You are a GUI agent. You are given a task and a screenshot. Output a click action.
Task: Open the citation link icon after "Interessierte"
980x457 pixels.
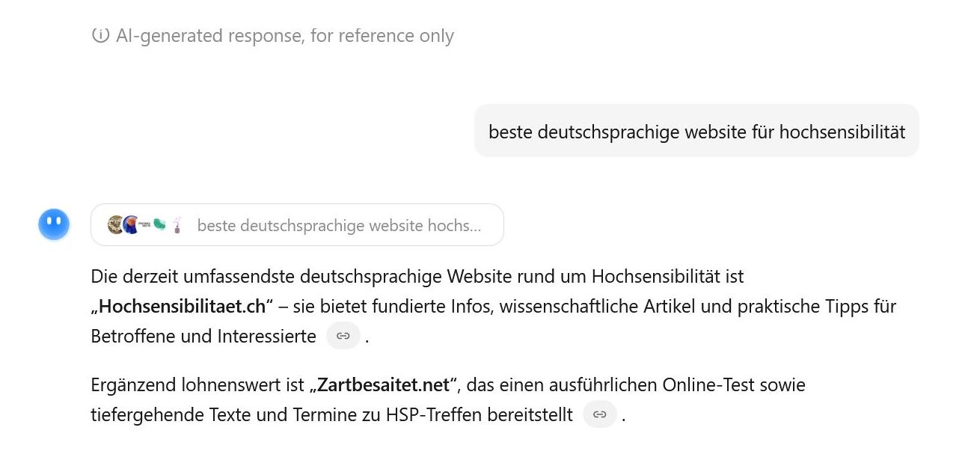tap(343, 337)
